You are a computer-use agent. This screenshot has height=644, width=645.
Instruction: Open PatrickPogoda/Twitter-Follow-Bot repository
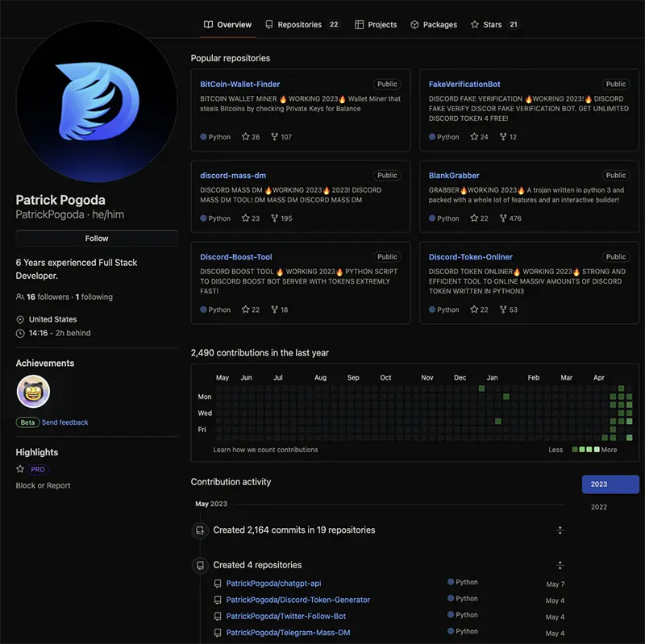pos(286,617)
